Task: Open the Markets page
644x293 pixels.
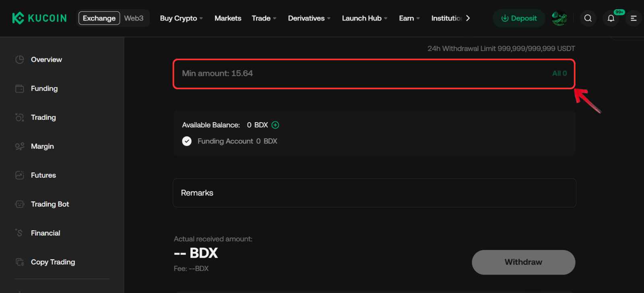Action: pos(228,18)
